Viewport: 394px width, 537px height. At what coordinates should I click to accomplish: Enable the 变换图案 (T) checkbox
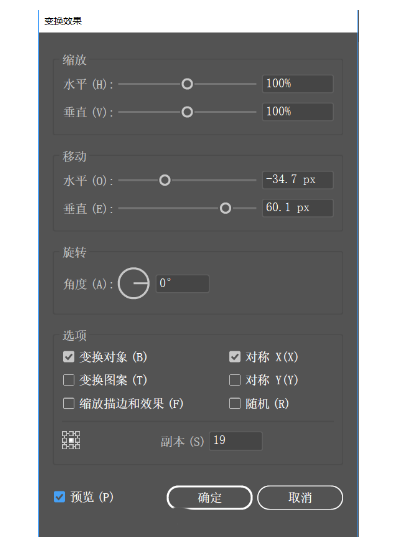(69, 380)
